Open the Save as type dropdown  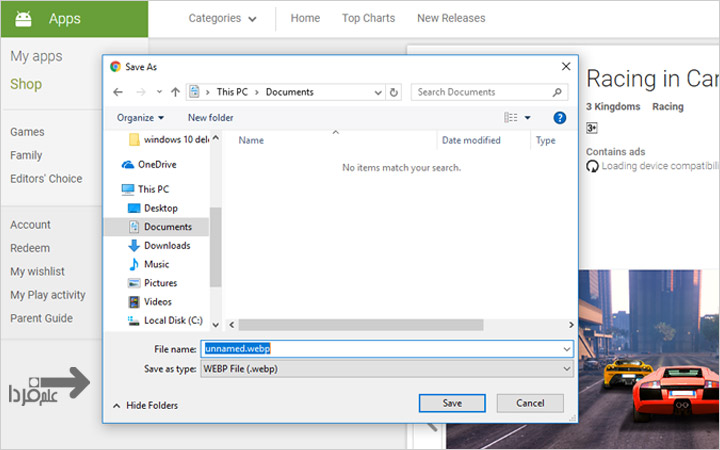[387, 369]
